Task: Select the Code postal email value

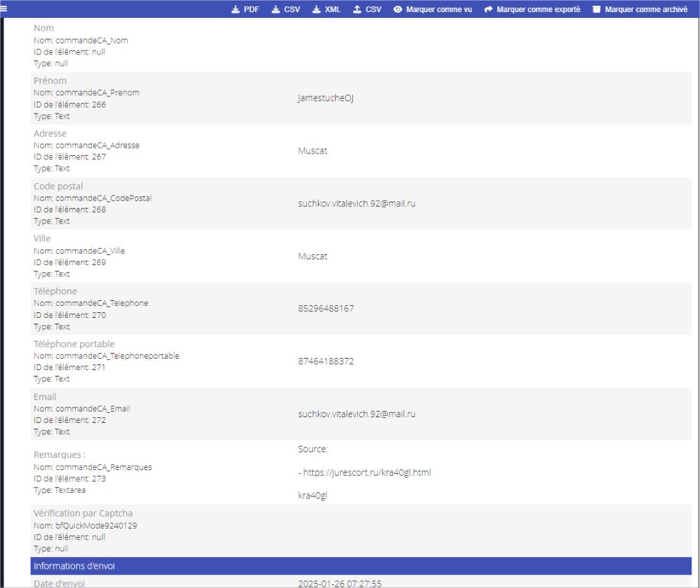Action: [356, 204]
